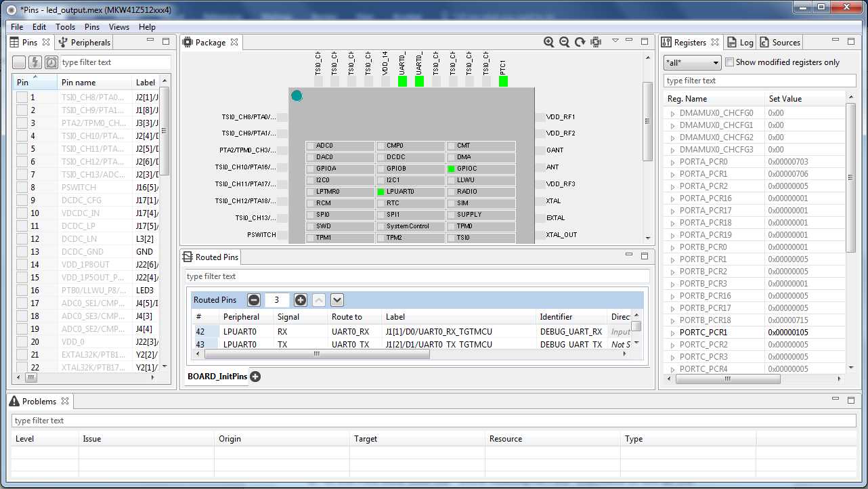The image size is (868, 489).
Task: Open the *all* registers filter dropdown
Action: tap(693, 62)
